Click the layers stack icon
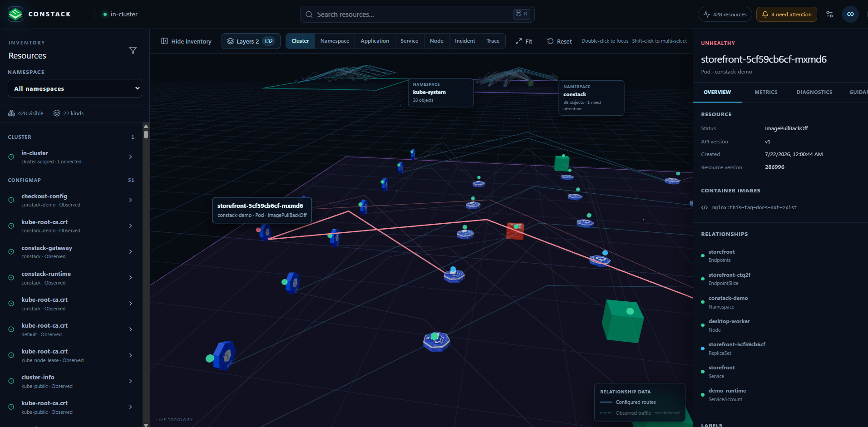 click(x=231, y=41)
